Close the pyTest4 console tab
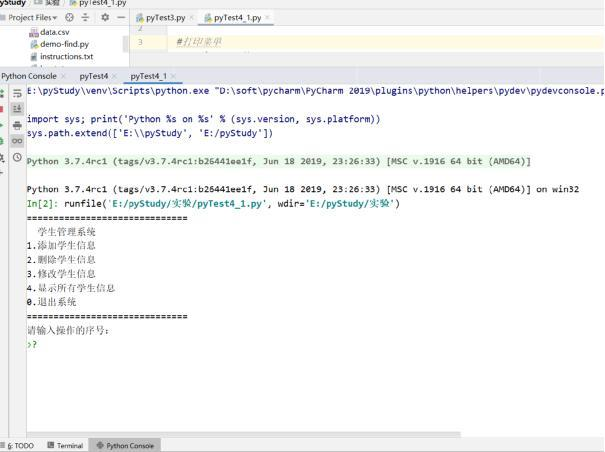605x452 pixels. tap(114, 76)
